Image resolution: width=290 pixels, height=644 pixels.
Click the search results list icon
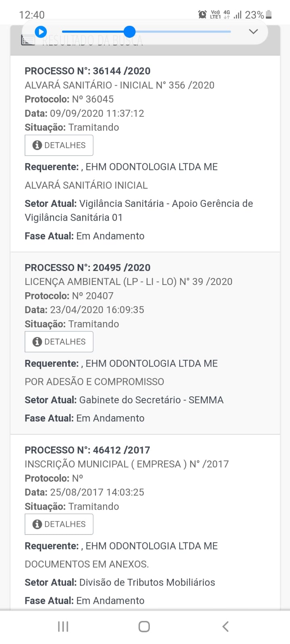tap(28, 41)
